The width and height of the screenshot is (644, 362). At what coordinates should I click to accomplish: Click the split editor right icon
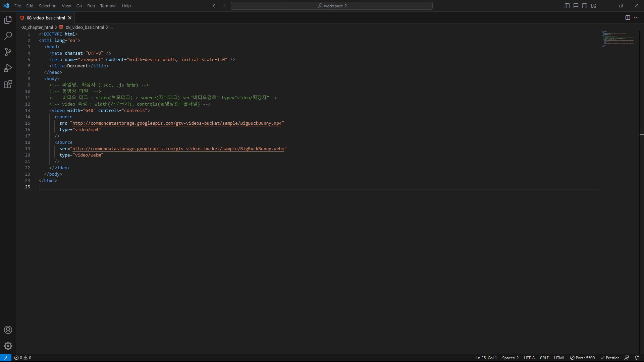point(628,18)
